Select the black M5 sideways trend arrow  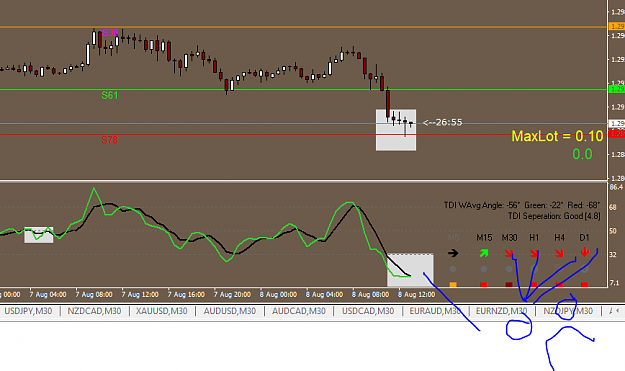pos(453,253)
